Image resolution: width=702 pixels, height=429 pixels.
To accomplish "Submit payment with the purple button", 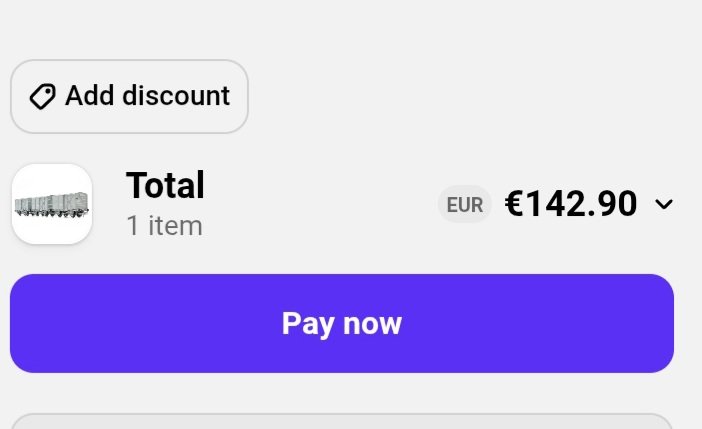I will (x=342, y=323).
